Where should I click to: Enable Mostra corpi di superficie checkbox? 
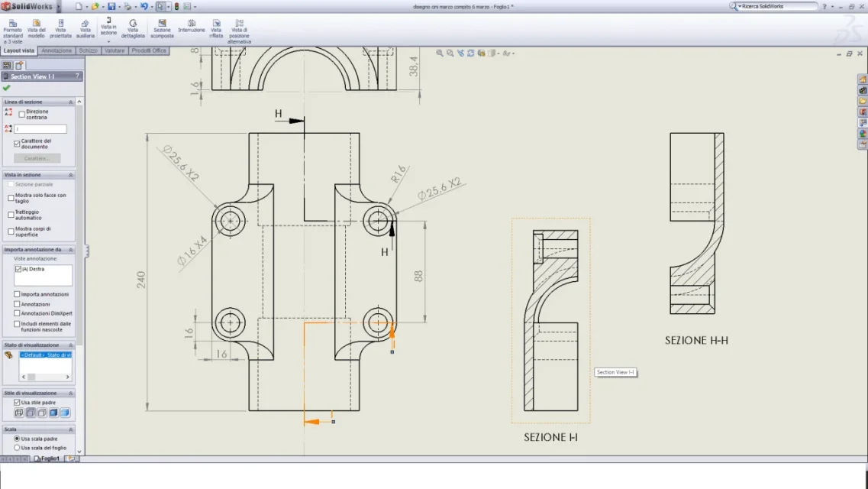point(11,231)
